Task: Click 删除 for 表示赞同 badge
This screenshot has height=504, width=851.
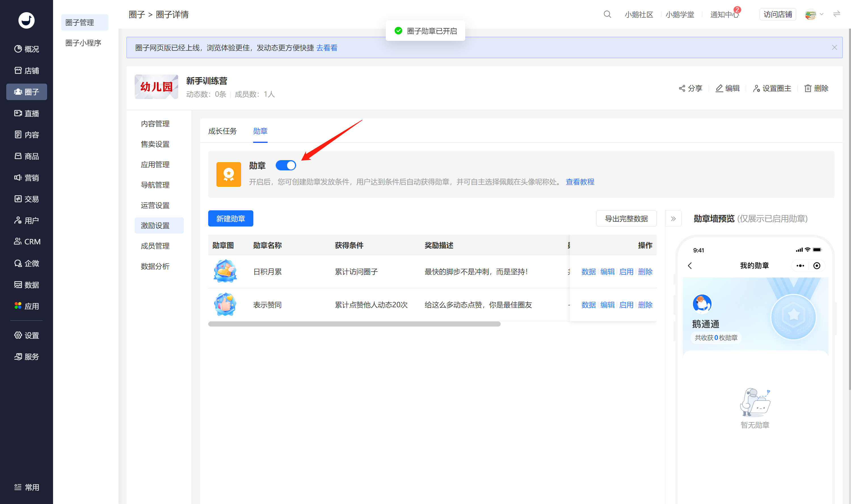Action: (645, 305)
